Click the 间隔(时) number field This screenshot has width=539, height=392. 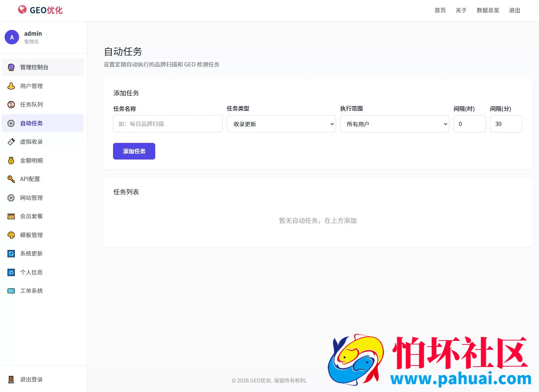[x=470, y=124]
